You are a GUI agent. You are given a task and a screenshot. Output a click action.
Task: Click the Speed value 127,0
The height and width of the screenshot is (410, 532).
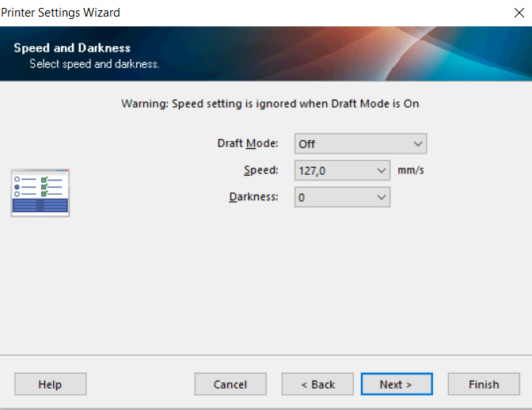point(334,170)
